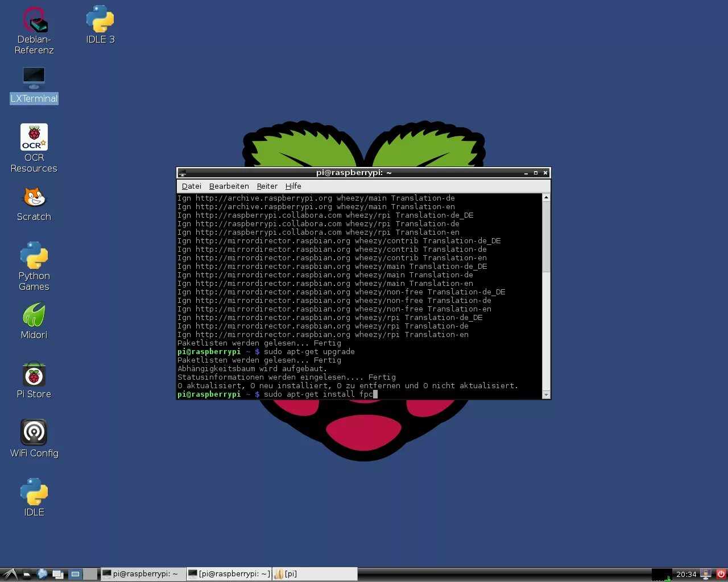
Task: Click the taskbar clock showing 20:34
Action: (x=686, y=574)
